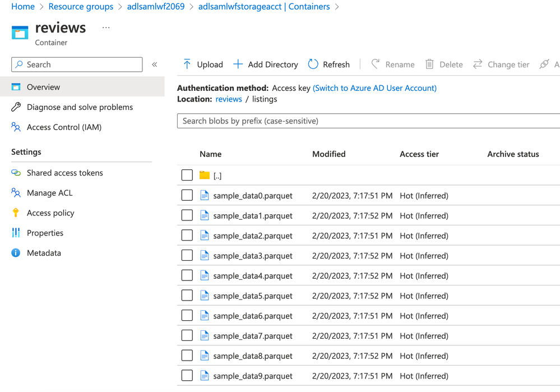Screen dimensions: 560x392
Task: Click the Refresh circular arrow icon
Action: pos(313,64)
